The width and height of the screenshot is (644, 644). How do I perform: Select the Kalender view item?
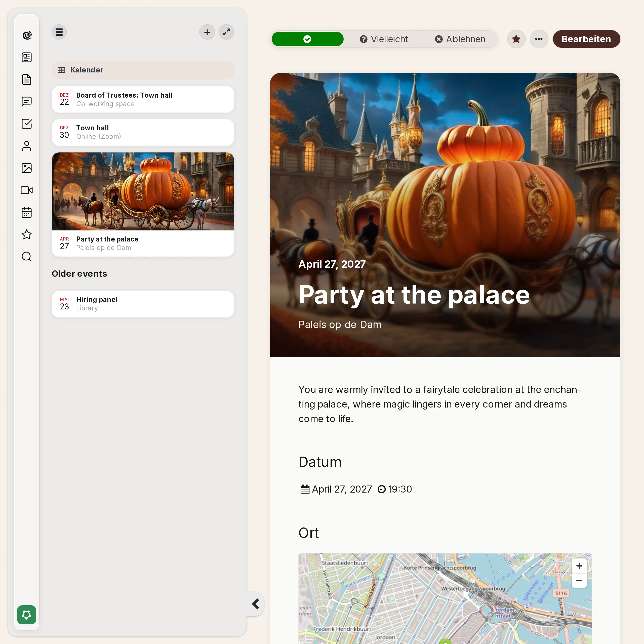pos(143,70)
